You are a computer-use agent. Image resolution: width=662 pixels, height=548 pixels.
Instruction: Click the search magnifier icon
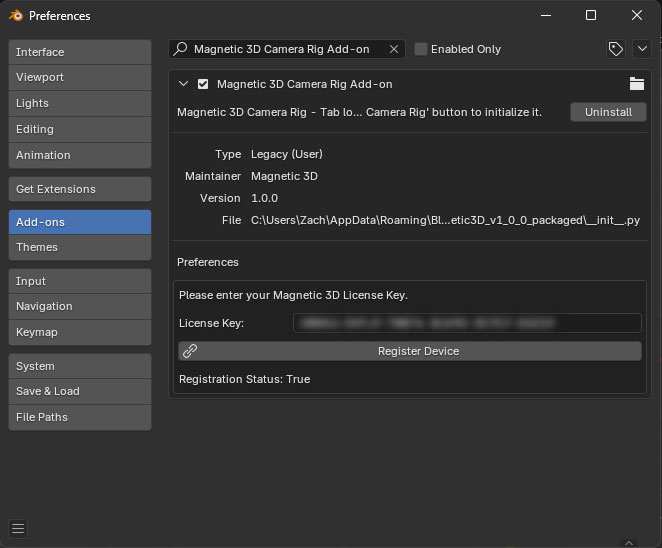[181, 49]
